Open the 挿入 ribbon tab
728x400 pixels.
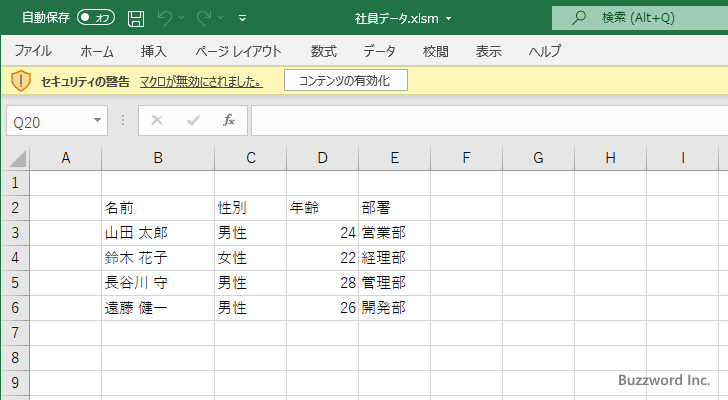point(153,51)
